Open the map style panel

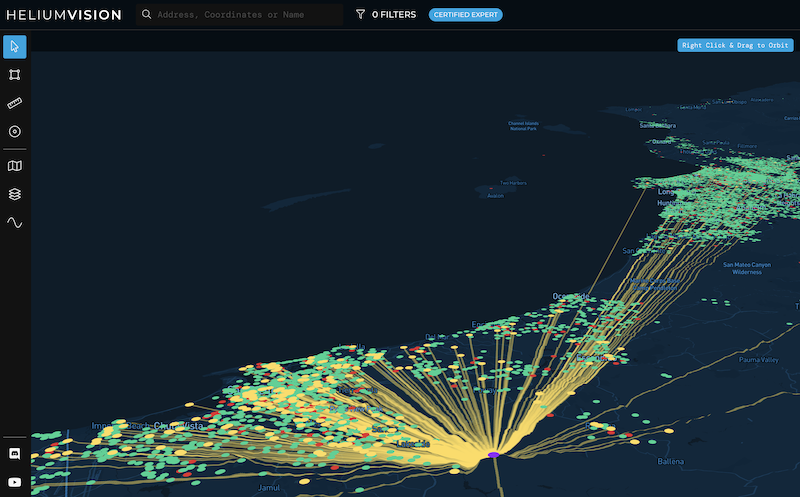pos(15,166)
